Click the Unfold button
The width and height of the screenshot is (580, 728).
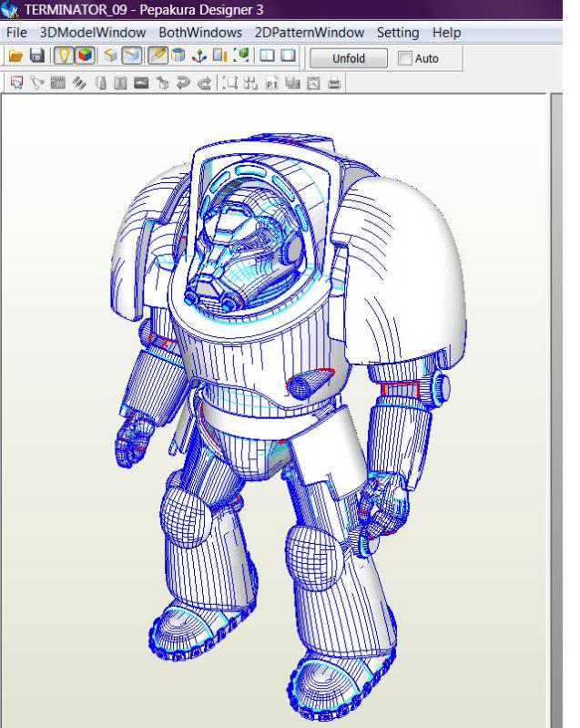point(349,58)
